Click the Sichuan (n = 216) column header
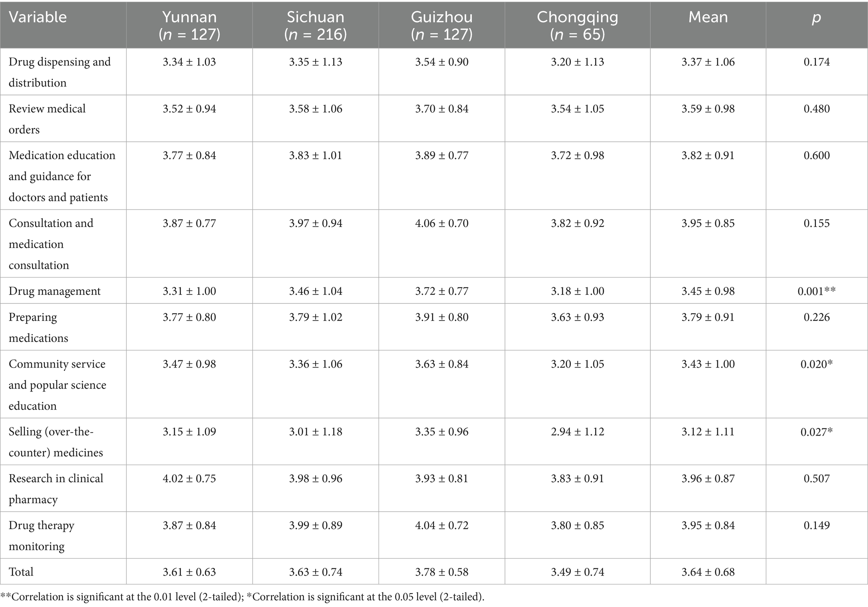 315,25
